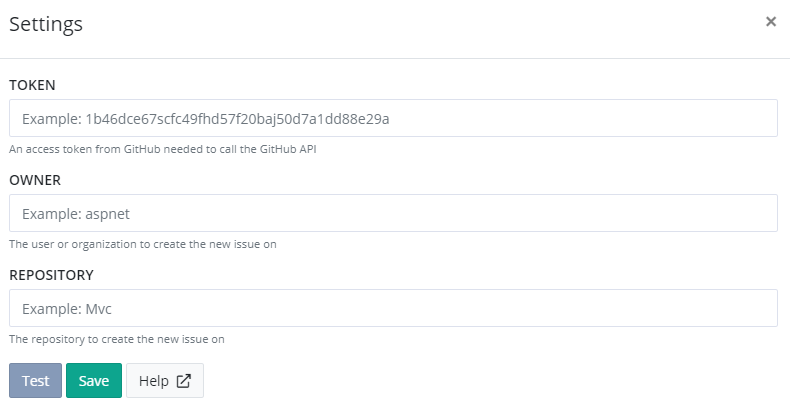Screen dimensions: 790x414
Task: Click the example token hash placeholder
Action: (x=237, y=119)
